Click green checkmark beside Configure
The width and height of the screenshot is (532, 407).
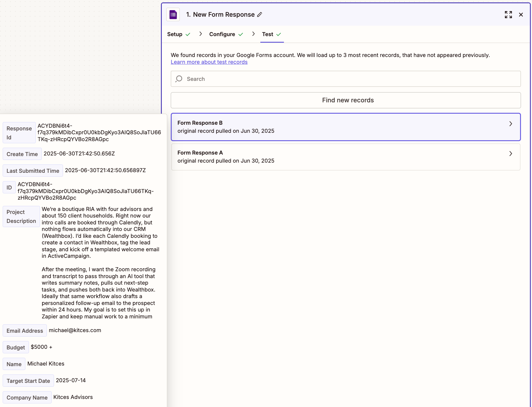[241, 35]
